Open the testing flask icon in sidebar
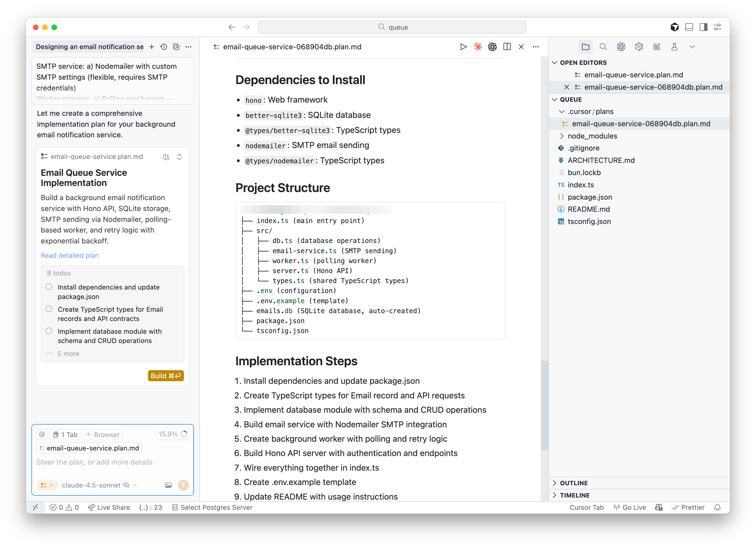 pos(674,47)
